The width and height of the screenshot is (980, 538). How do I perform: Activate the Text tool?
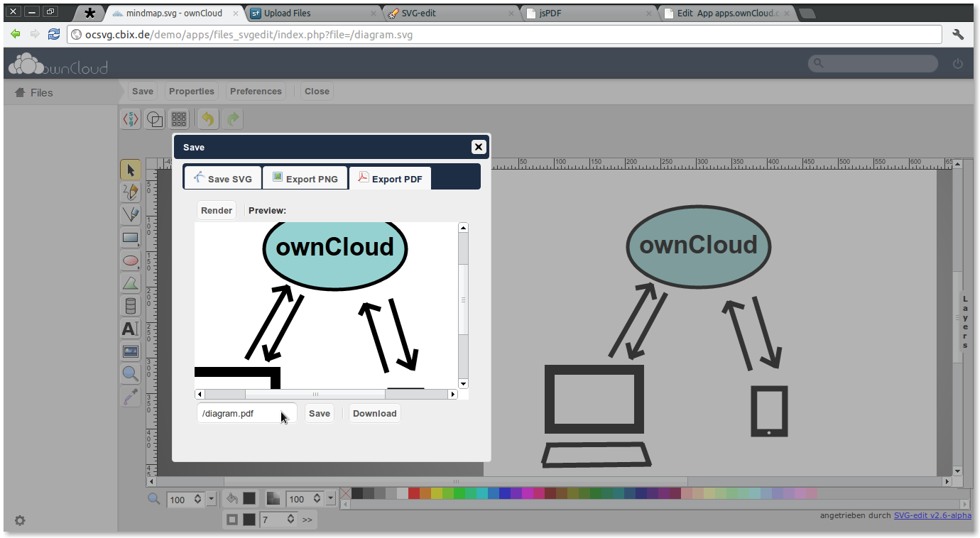pos(130,329)
